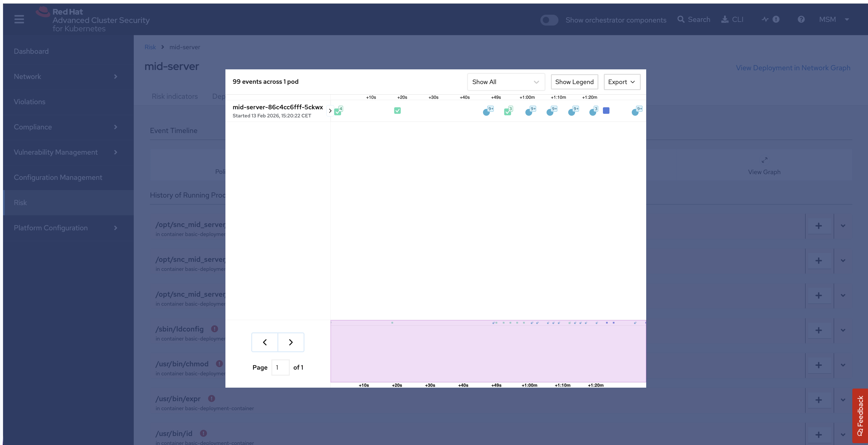Click the single green checkmark event
868x445 pixels.
[x=397, y=111]
